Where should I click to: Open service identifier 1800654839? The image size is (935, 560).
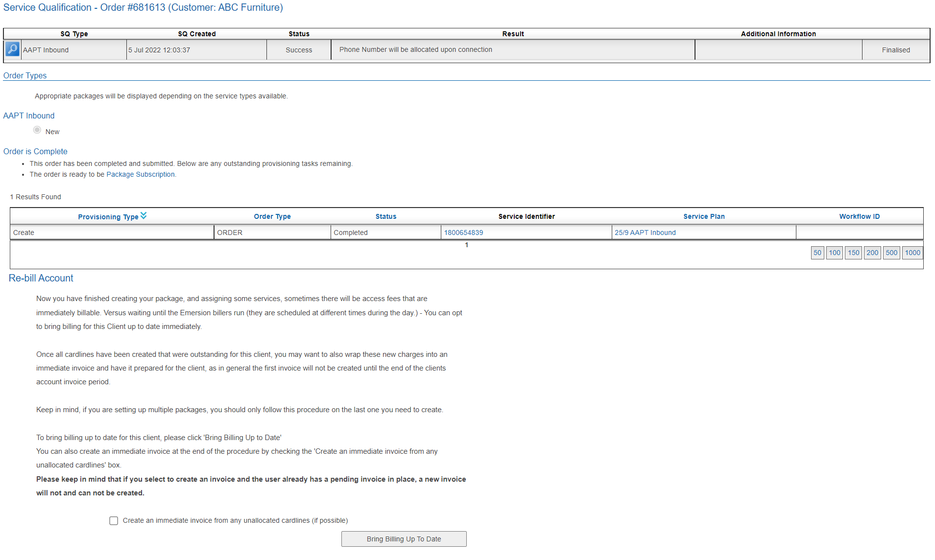[x=463, y=233]
